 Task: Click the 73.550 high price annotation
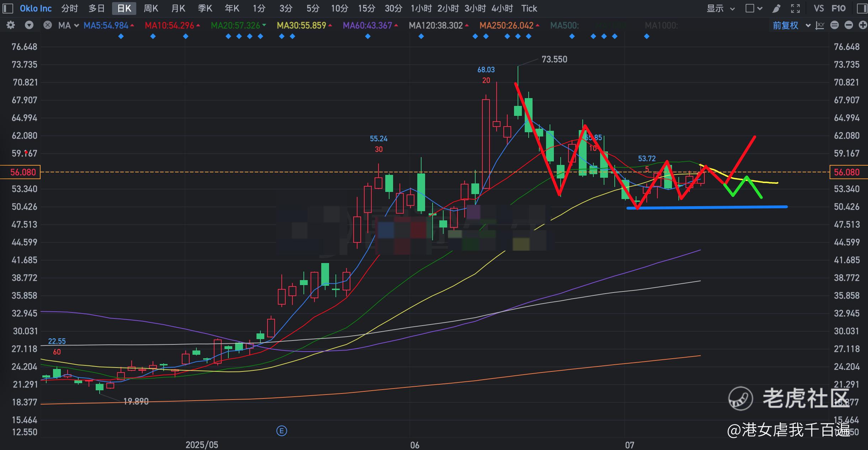click(x=554, y=59)
